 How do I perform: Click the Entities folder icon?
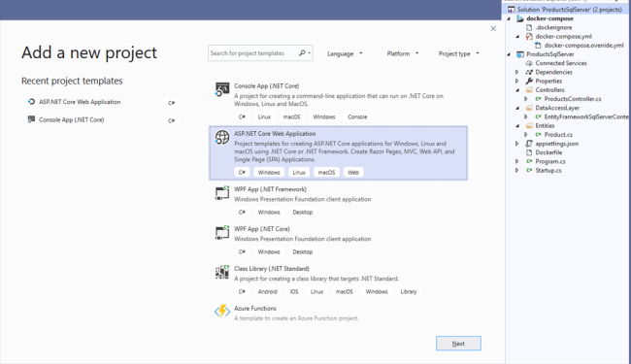(x=529, y=125)
